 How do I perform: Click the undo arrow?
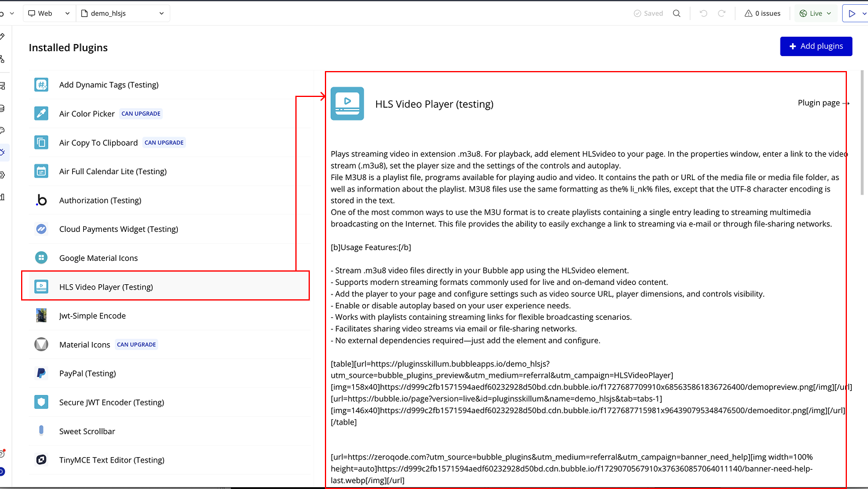pyautogui.click(x=703, y=13)
